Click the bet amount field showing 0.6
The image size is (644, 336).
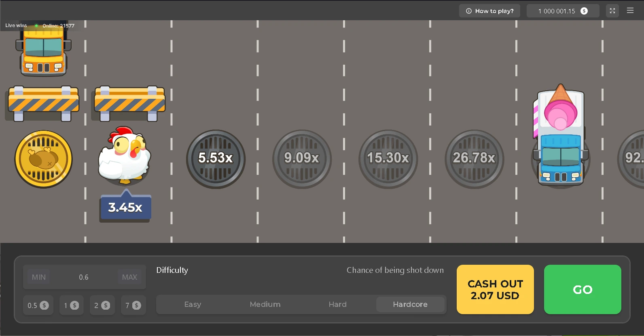(x=84, y=277)
